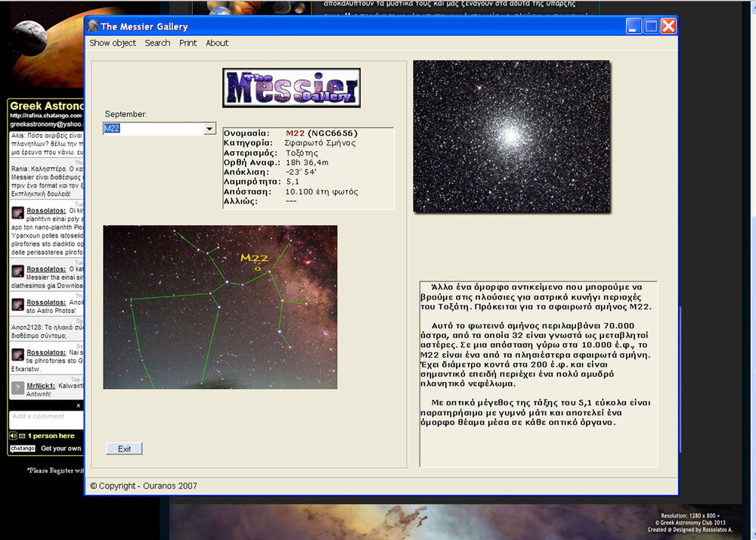Open the About menu

[x=217, y=43]
